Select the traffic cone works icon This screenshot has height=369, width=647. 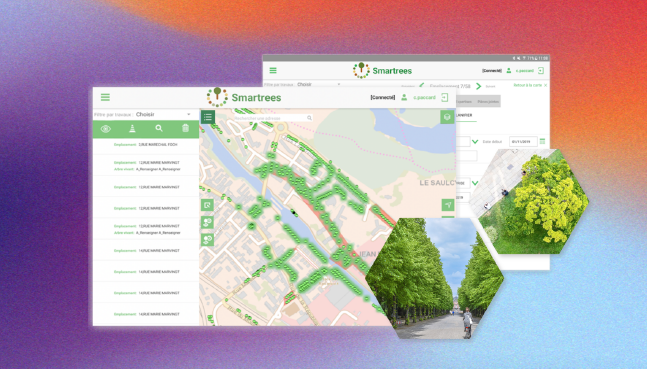(132, 128)
